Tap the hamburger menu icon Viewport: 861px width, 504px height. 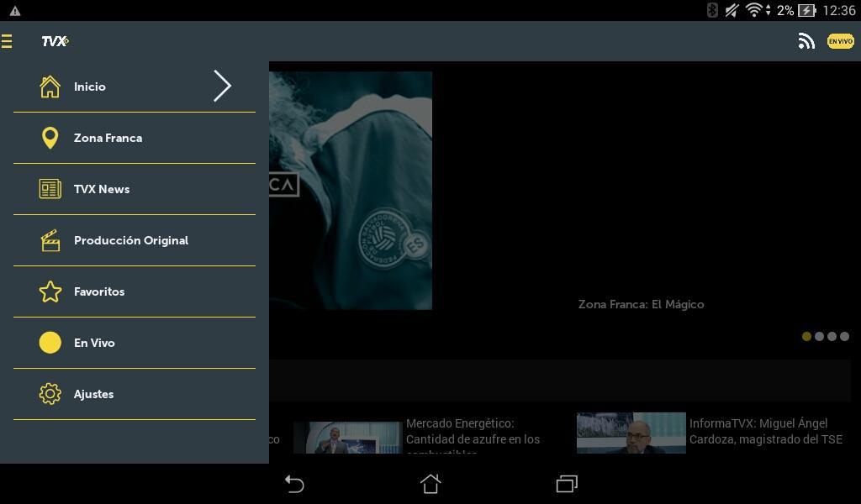click(7, 41)
